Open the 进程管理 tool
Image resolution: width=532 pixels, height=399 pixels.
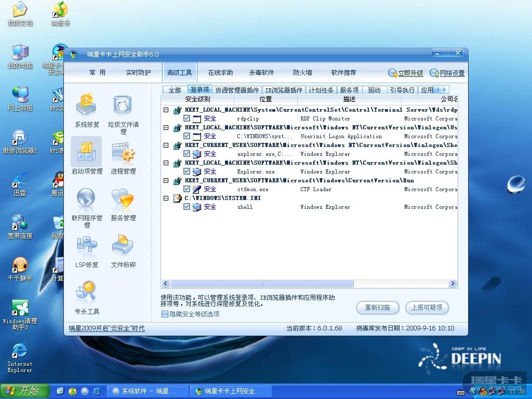123,157
